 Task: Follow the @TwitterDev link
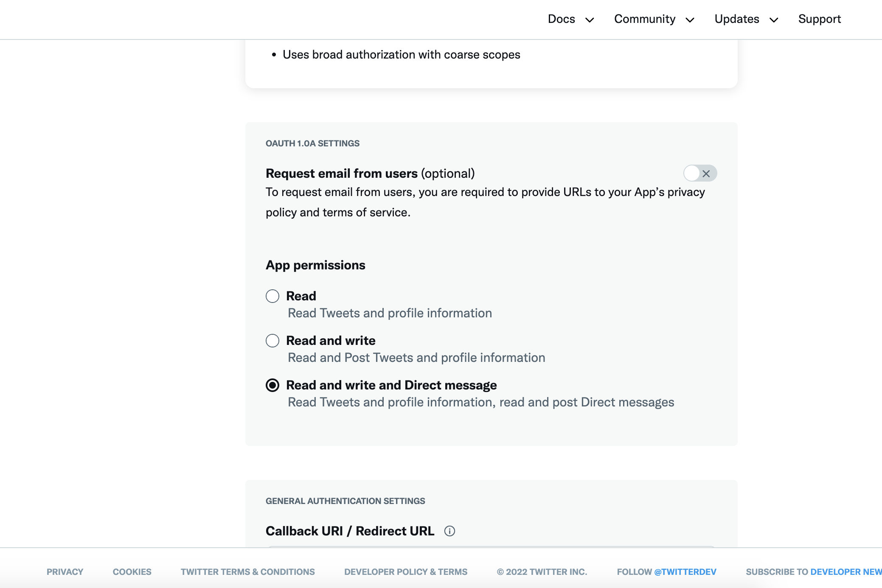pyautogui.click(x=685, y=572)
